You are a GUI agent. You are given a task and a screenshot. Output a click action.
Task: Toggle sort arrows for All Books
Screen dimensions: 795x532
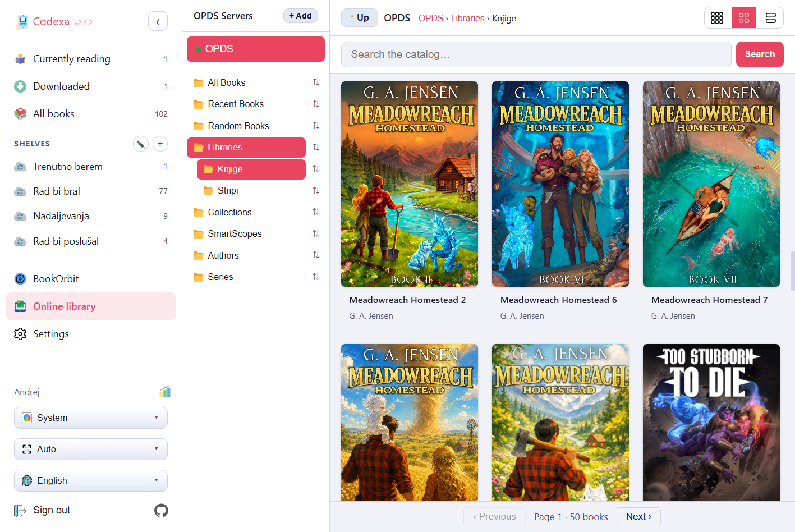(x=316, y=82)
